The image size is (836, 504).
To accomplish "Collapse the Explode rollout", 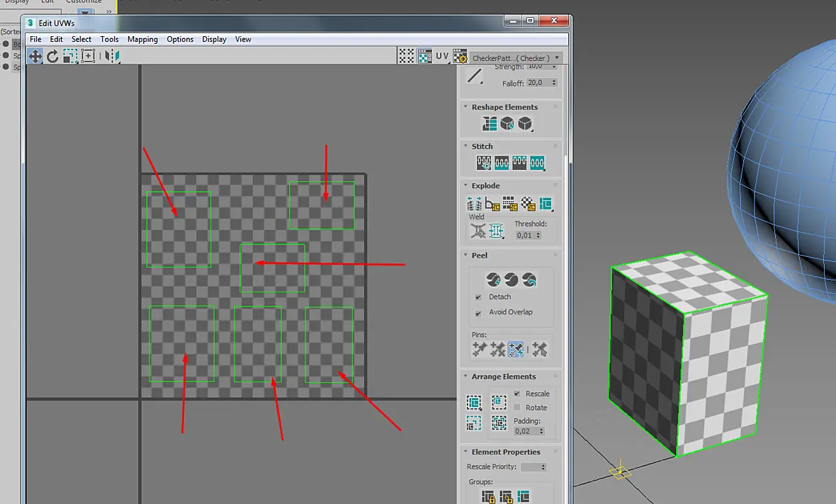I will pos(466,185).
